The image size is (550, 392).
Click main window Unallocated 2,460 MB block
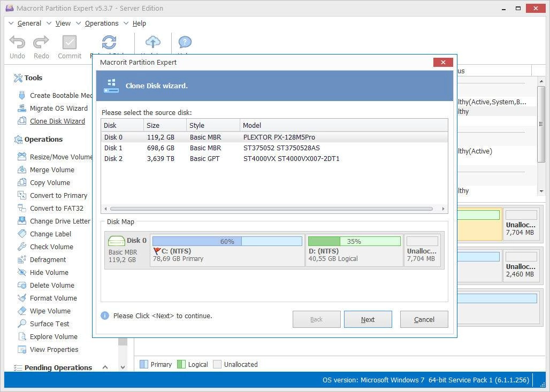tap(521, 266)
